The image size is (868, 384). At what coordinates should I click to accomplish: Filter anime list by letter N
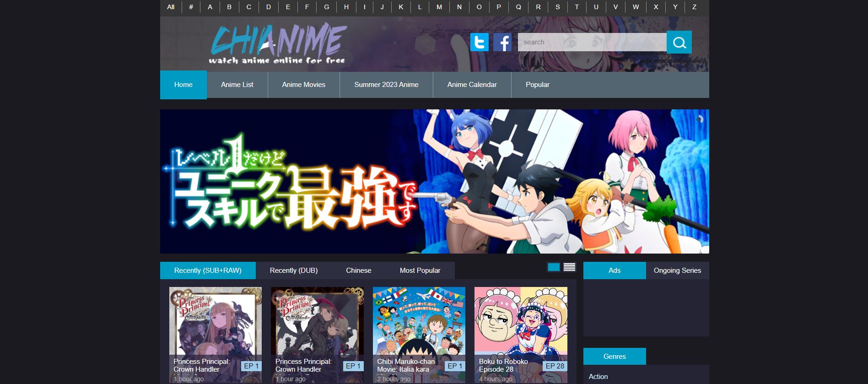459,7
